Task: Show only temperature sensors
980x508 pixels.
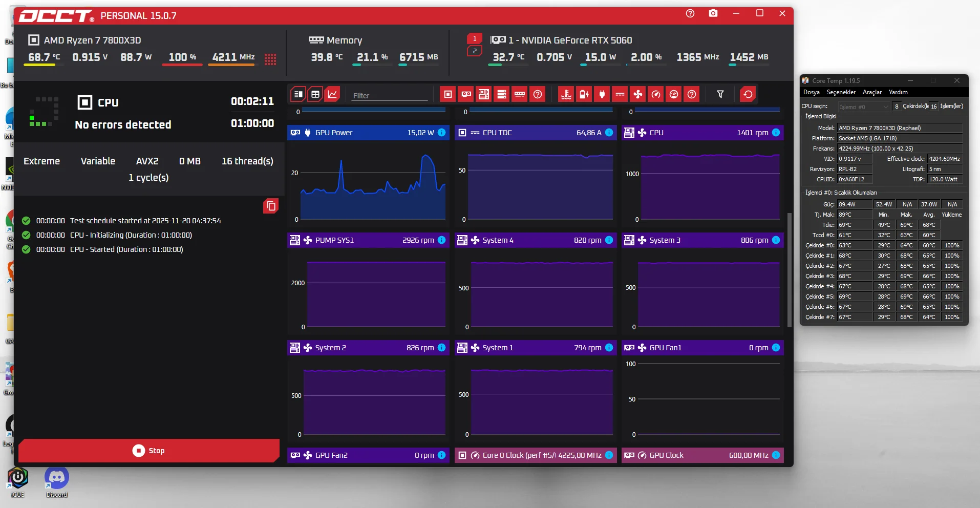Action: [x=566, y=94]
